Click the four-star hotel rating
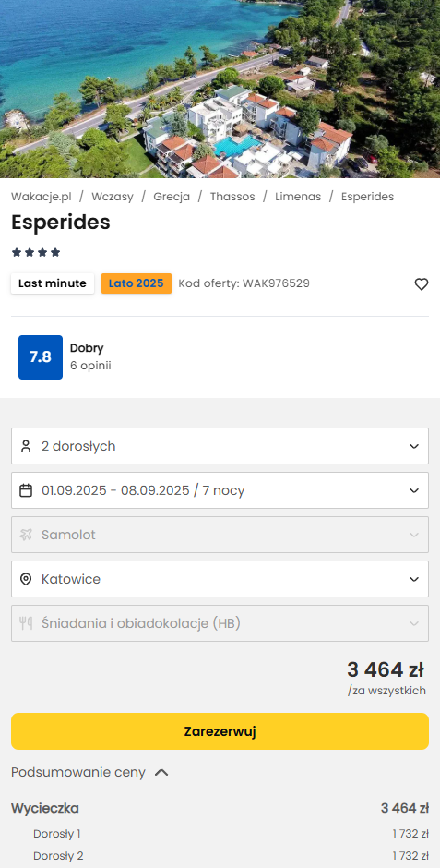This screenshot has width=440, height=868. point(36,252)
